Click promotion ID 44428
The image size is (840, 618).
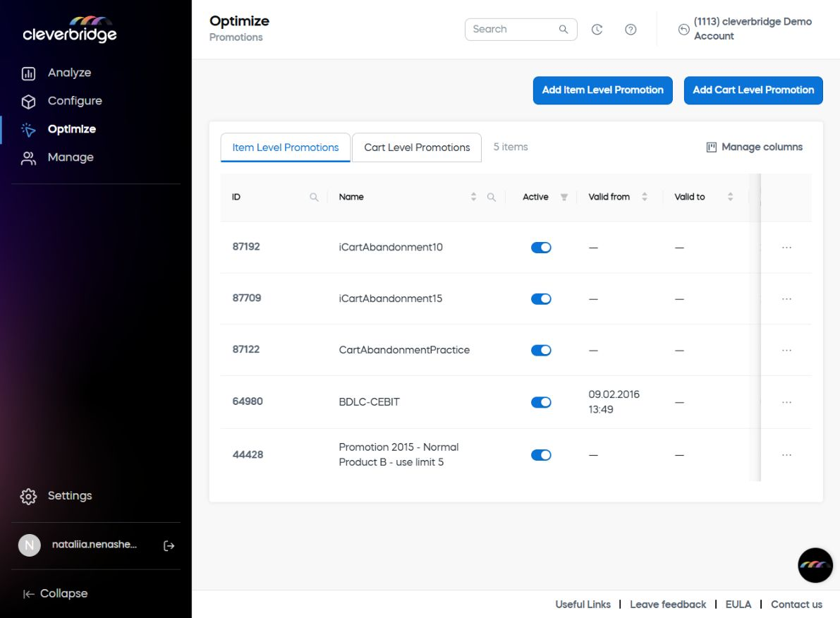coord(248,454)
